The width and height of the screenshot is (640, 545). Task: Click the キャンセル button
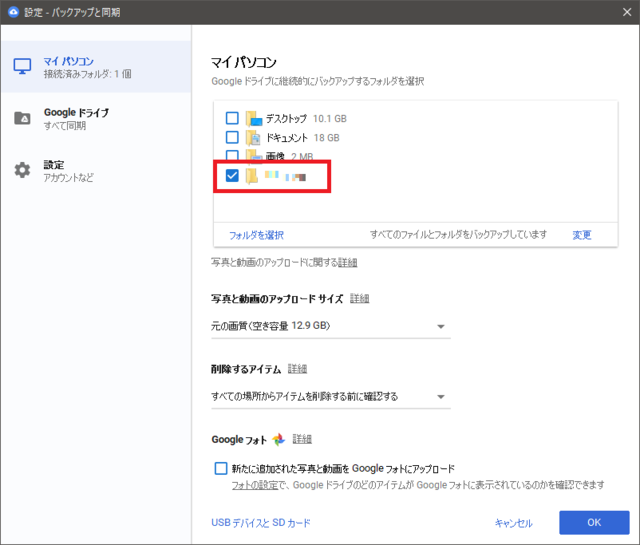pyautogui.click(x=513, y=523)
